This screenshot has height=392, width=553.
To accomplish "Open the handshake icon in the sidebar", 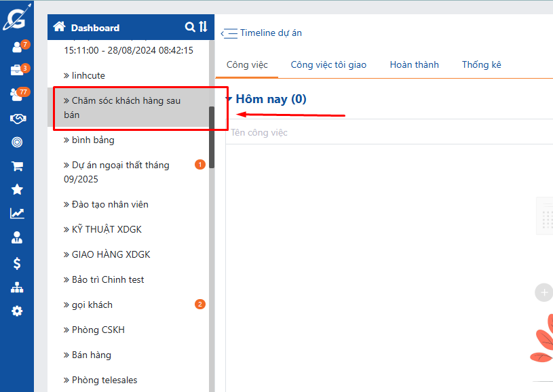I will [17, 119].
